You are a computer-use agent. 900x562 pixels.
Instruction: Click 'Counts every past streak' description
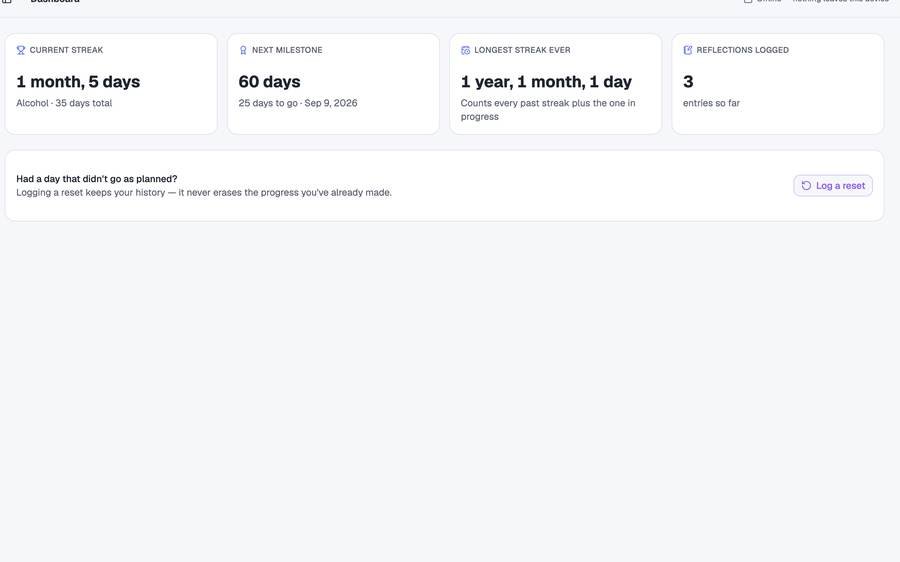click(548, 110)
